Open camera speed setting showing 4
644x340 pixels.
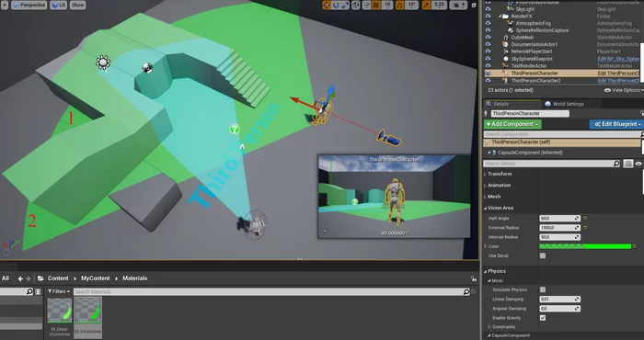458,5
